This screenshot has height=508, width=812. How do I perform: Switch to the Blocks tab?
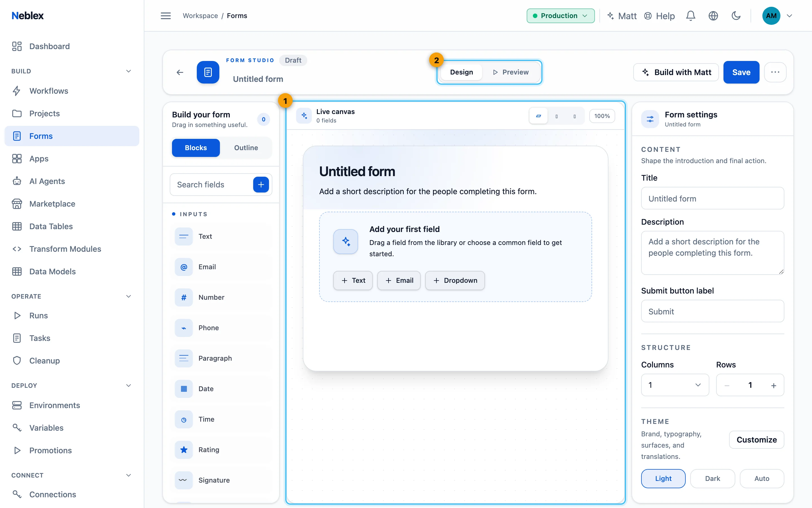click(196, 148)
